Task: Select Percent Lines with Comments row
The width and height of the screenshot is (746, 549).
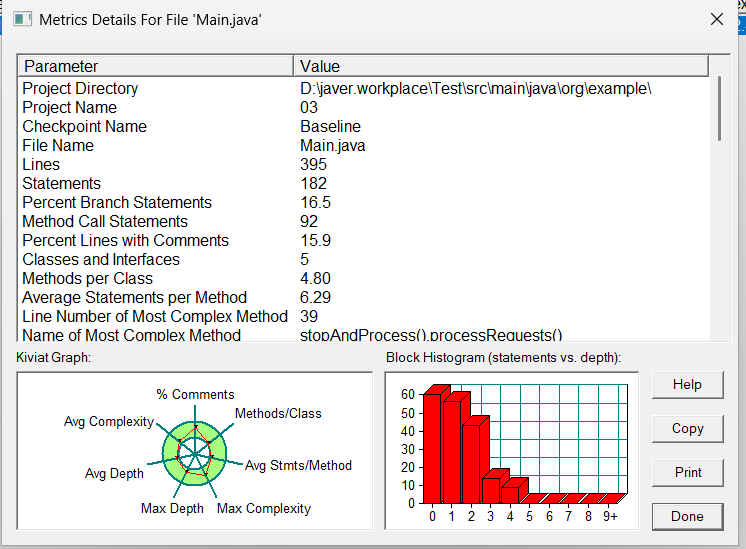Action: point(364,241)
